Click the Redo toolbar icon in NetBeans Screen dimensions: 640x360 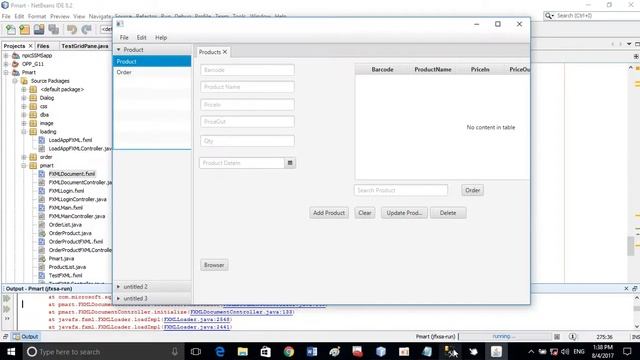coord(86,29)
